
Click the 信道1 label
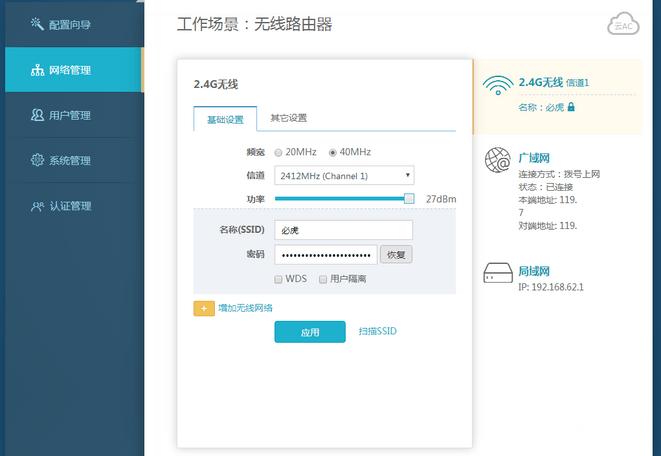click(x=577, y=83)
